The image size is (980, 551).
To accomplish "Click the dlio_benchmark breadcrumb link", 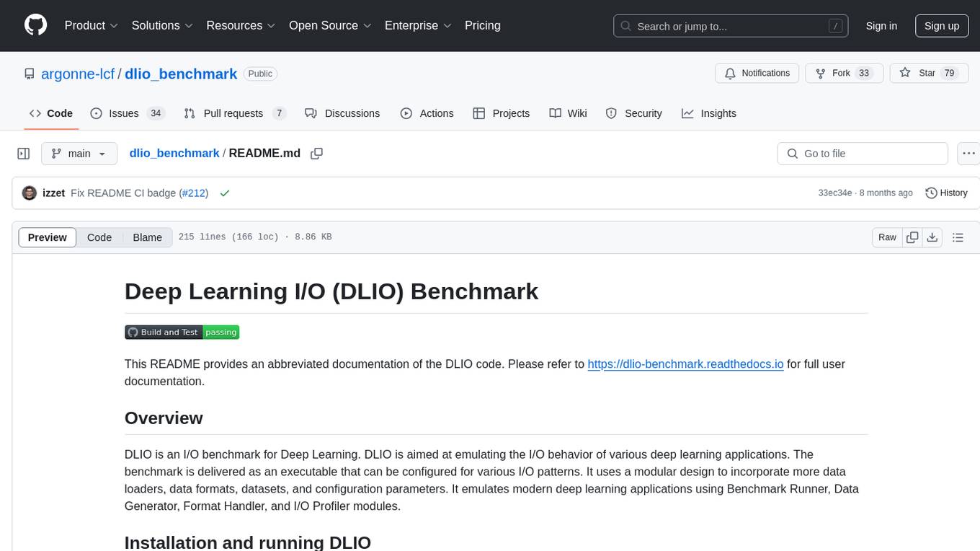I will click(174, 154).
